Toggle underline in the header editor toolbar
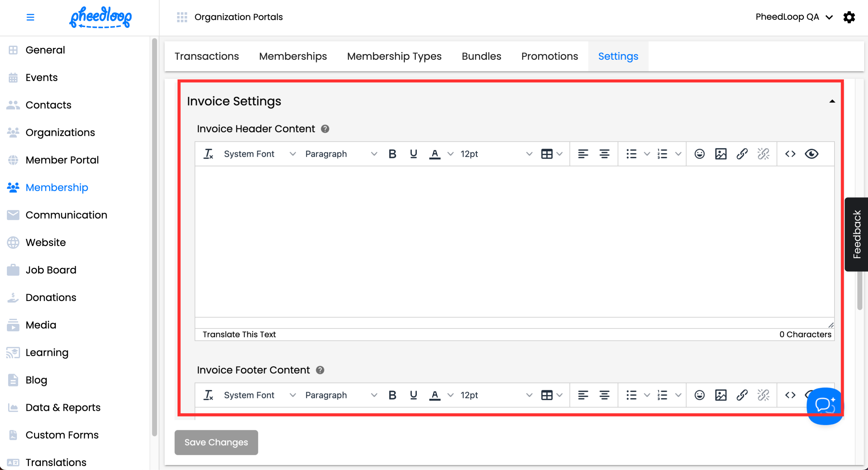The image size is (868, 470). pyautogui.click(x=413, y=154)
